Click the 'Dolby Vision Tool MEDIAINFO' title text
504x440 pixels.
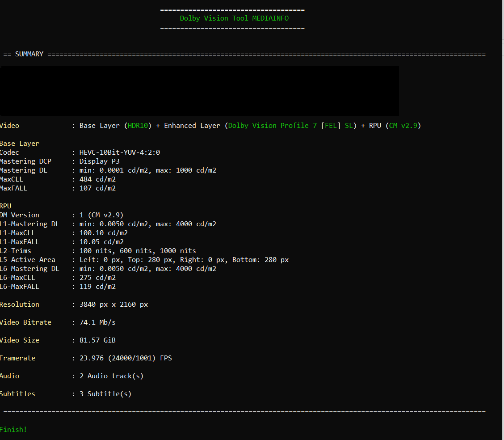pyautogui.click(x=234, y=18)
